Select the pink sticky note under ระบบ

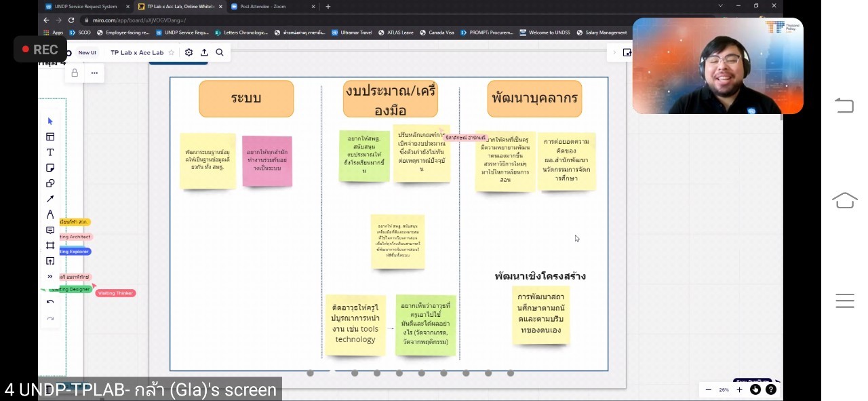tap(267, 161)
